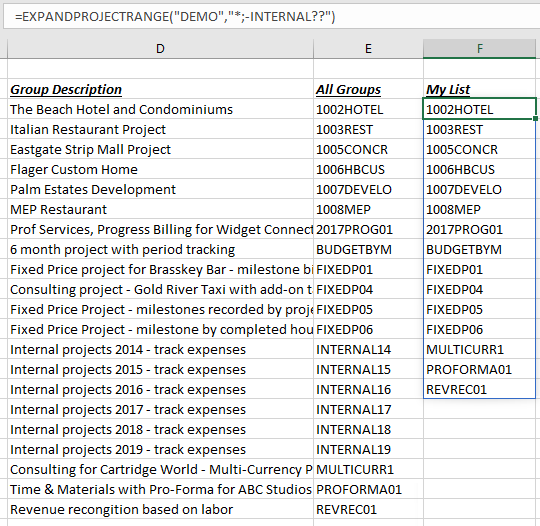Select Prof Services, Progress Billing description cell
This screenshot has height=526, width=540.
tap(160, 229)
